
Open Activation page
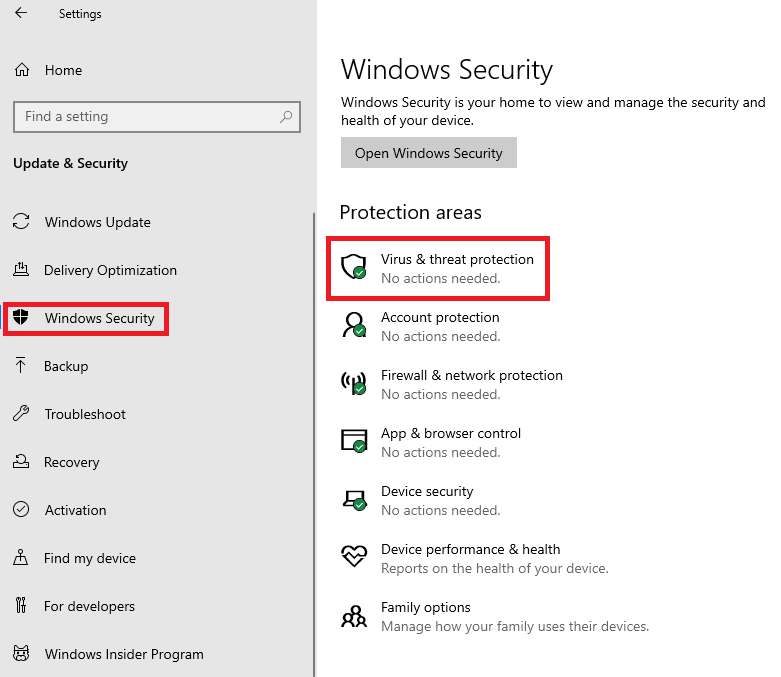click(75, 510)
